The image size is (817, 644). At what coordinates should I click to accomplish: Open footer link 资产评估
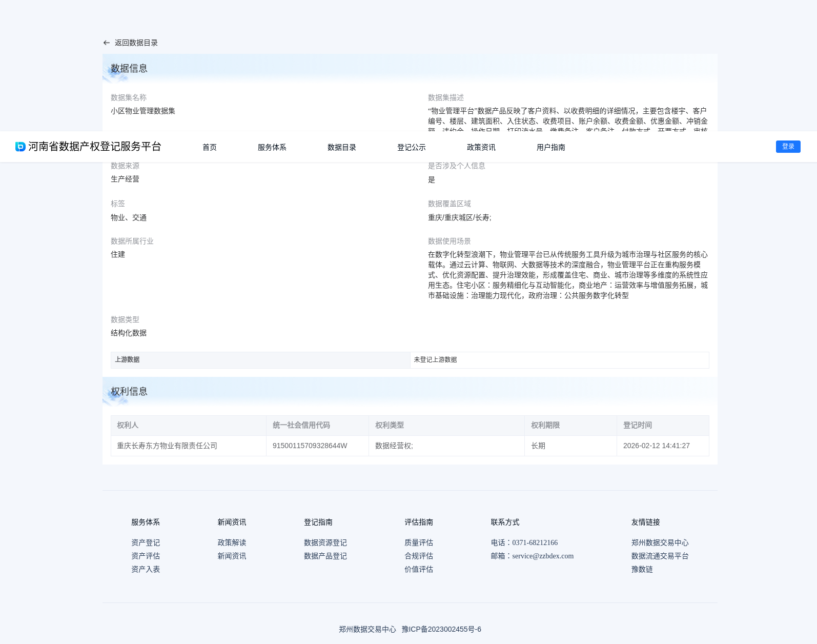coord(146,556)
